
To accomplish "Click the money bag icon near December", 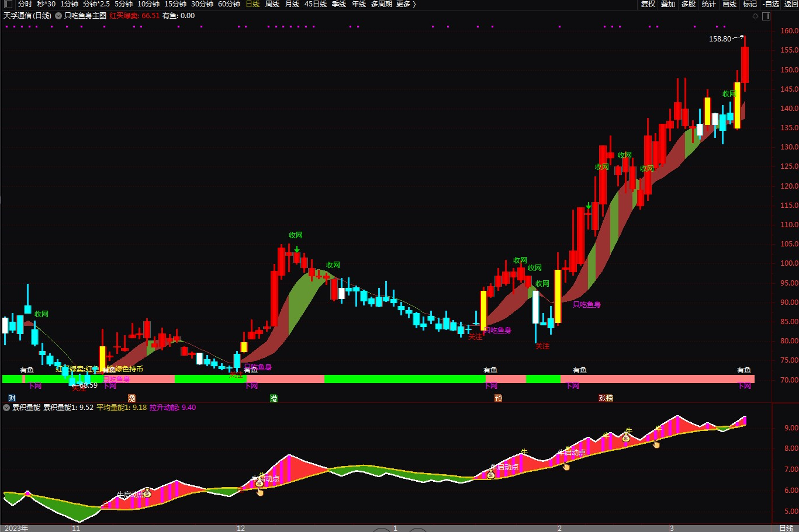I will coord(259,483).
